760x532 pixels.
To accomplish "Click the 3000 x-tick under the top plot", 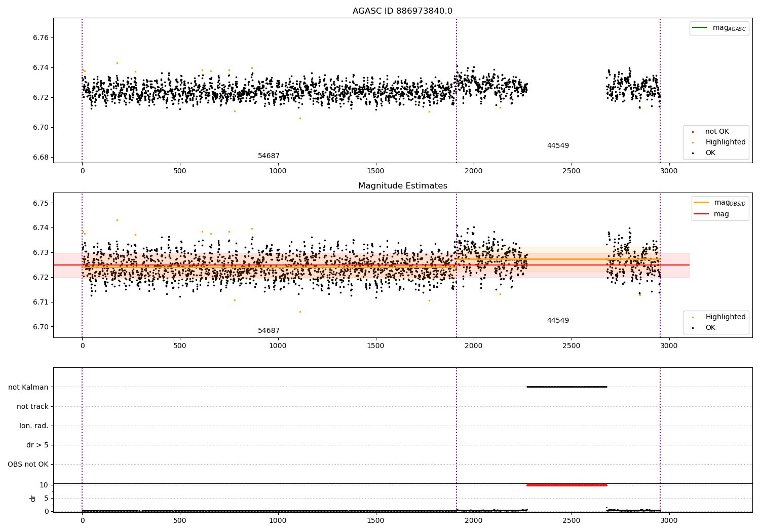I will 669,171.
